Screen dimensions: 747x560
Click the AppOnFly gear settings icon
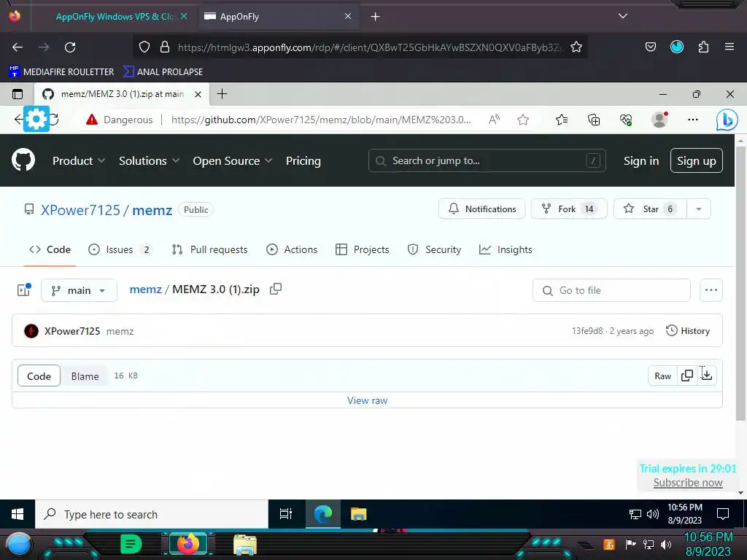pyautogui.click(x=36, y=119)
